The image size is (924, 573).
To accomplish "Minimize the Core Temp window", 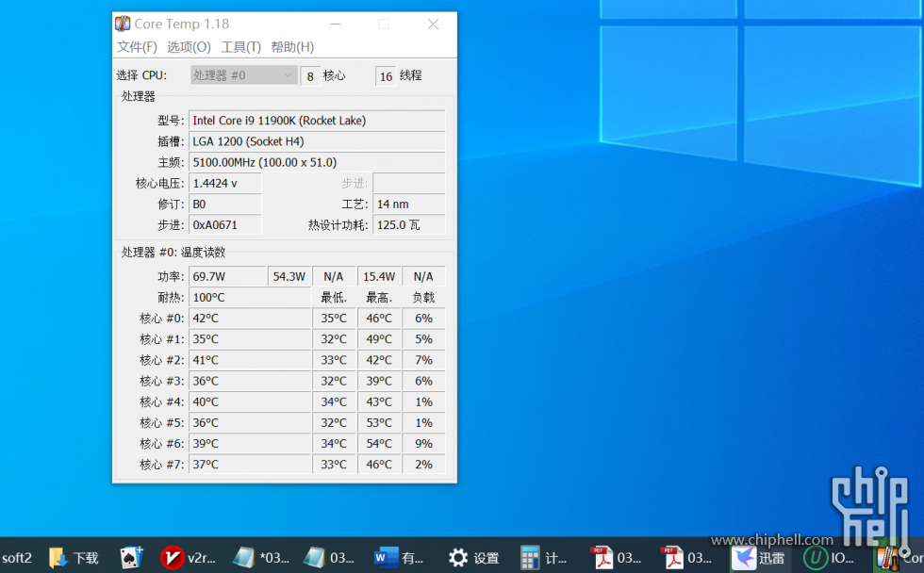I will [336, 25].
